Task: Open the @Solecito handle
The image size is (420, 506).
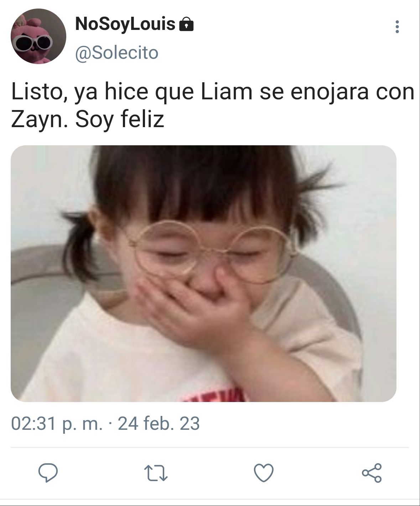Action: (x=116, y=53)
